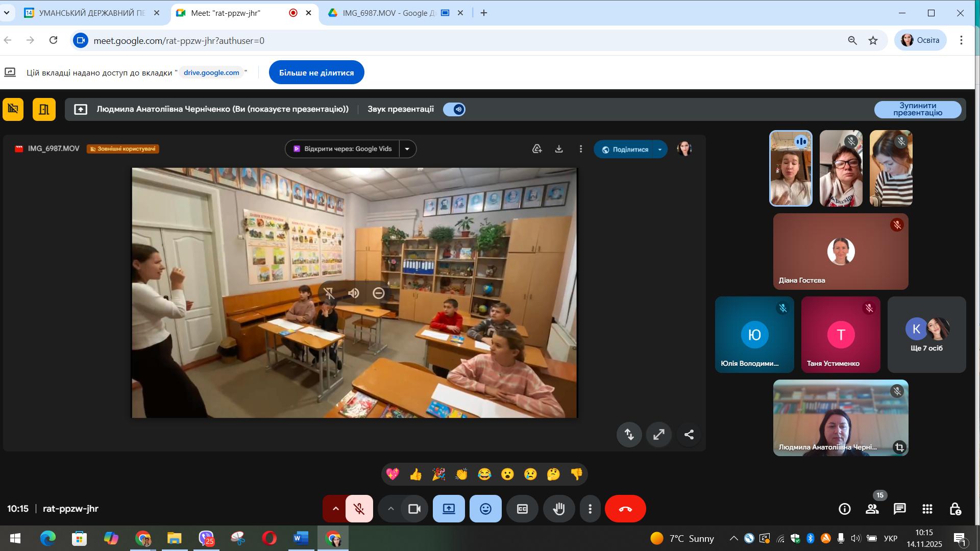Toggle the camera button
Screen dimensions: 980x551
tap(414, 509)
